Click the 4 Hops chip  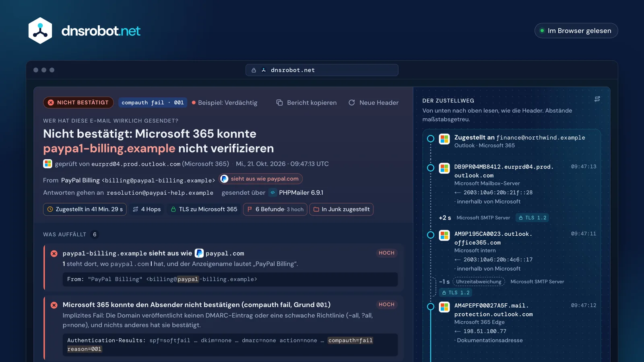pyautogui.click(x=147, y=209)
